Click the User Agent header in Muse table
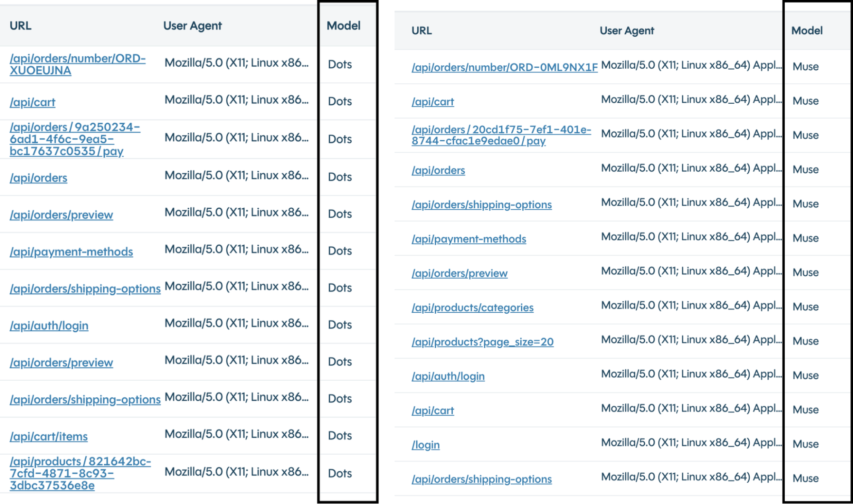The width and height of the screenshot is (853, 504). click(627, 31)
